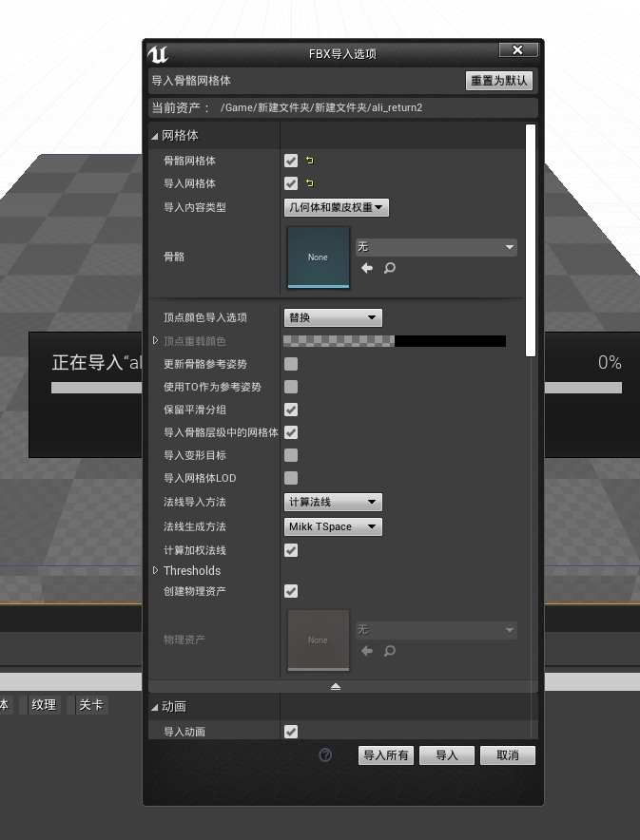Open the 物理资产 picker dropdown
Image resolution: width=640 pixels, height=840 pixels.
(x=436, y=630)
